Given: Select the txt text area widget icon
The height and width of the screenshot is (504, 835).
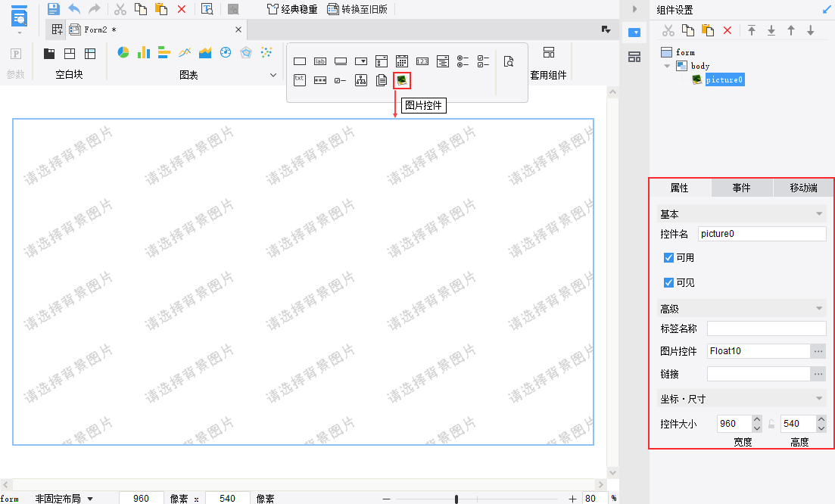Looking at the screenshot, I should [300, 80].
